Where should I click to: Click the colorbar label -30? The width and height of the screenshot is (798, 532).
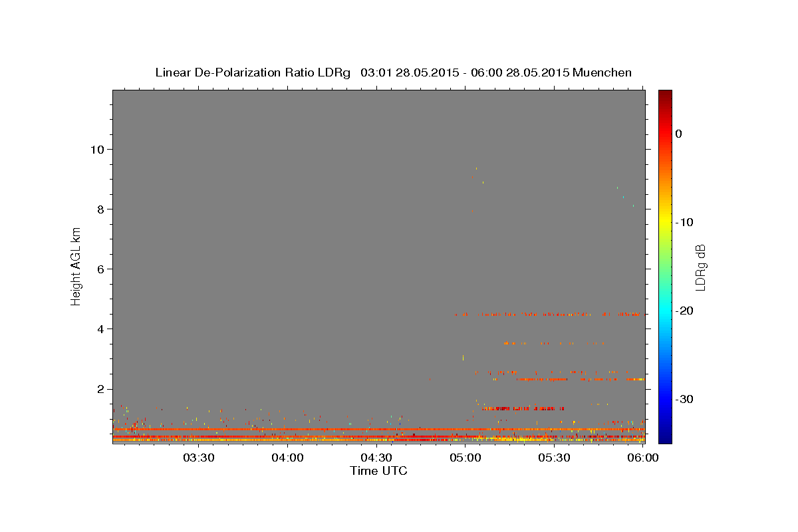684,399
